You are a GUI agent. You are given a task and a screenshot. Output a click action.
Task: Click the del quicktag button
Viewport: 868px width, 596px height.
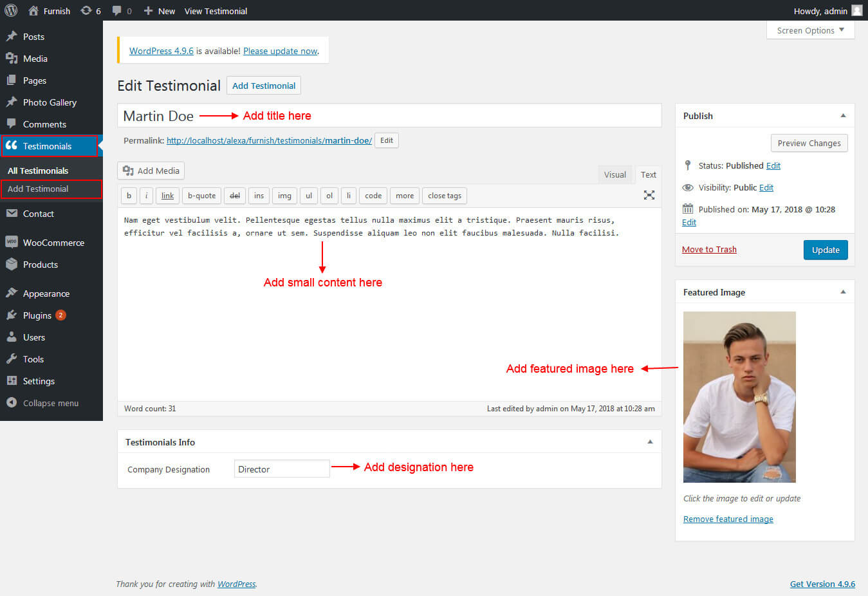(x=235, y=196)
